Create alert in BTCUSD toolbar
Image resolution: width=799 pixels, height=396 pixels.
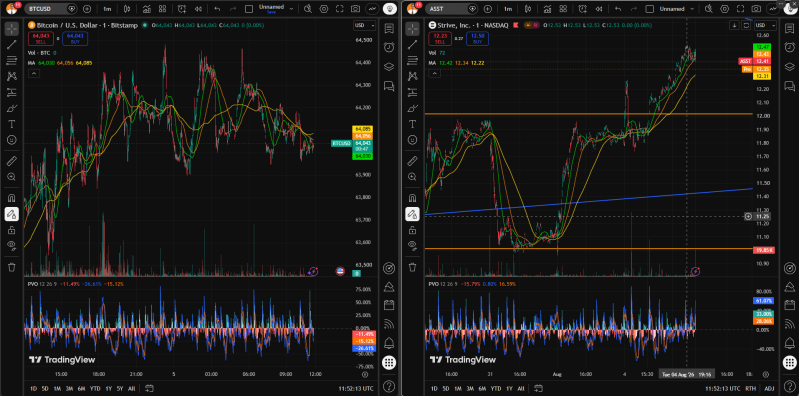click(182, 9)
